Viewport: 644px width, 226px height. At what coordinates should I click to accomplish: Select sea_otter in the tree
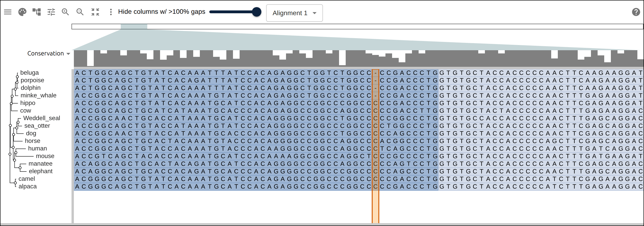point(37,126)
